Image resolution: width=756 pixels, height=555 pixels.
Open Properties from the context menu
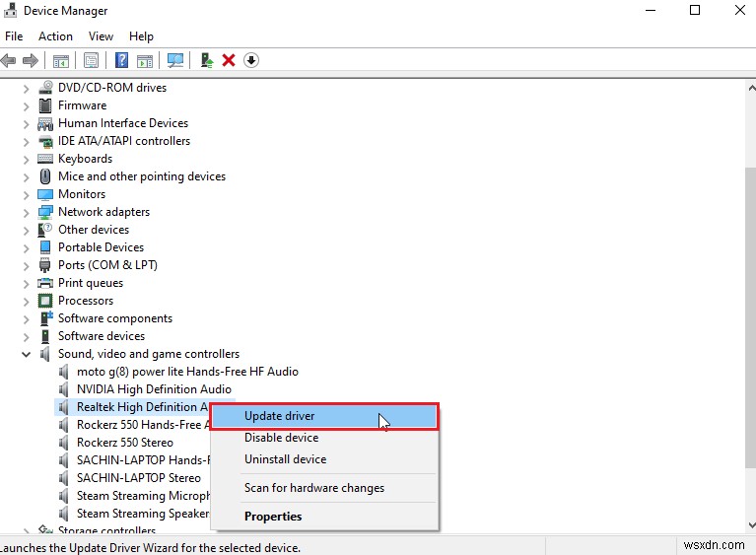click(x=324, y=517)
